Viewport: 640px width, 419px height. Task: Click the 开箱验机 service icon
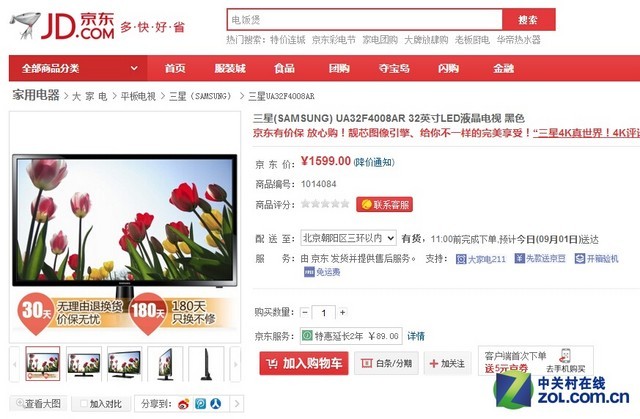pos(580,258)
